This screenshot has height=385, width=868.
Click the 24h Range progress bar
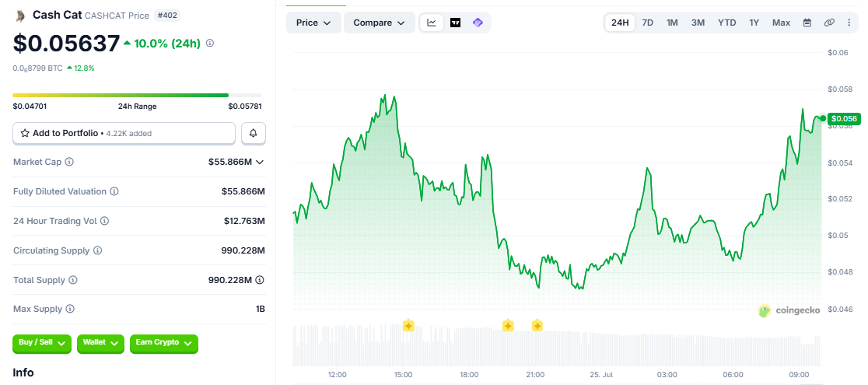tap(137, 96)
